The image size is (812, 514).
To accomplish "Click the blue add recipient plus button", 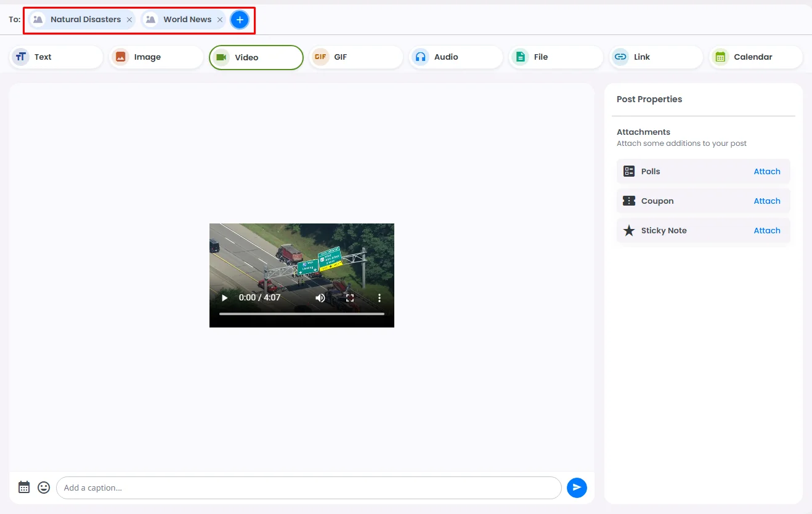I will pyautogui.click(x=240, y=20).
